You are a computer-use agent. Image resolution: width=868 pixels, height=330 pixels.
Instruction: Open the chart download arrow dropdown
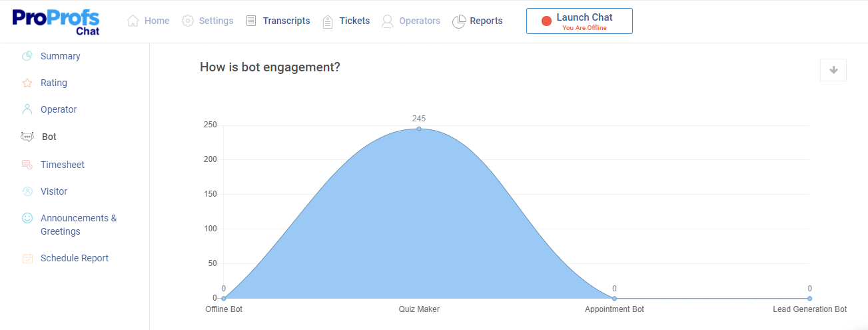pyautogui.click(x=833, y=70)
